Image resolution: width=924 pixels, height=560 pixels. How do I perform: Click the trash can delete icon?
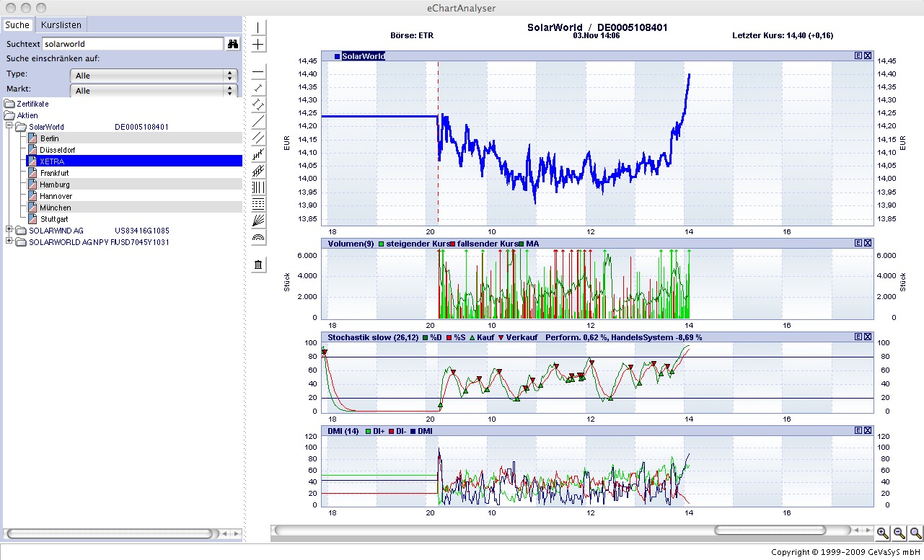coord(259,265)
